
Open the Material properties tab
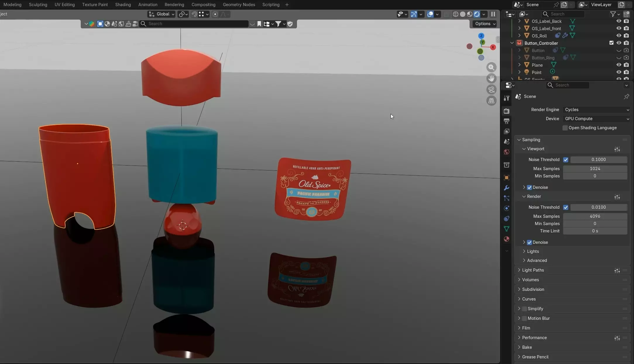[x=506, y=239]
